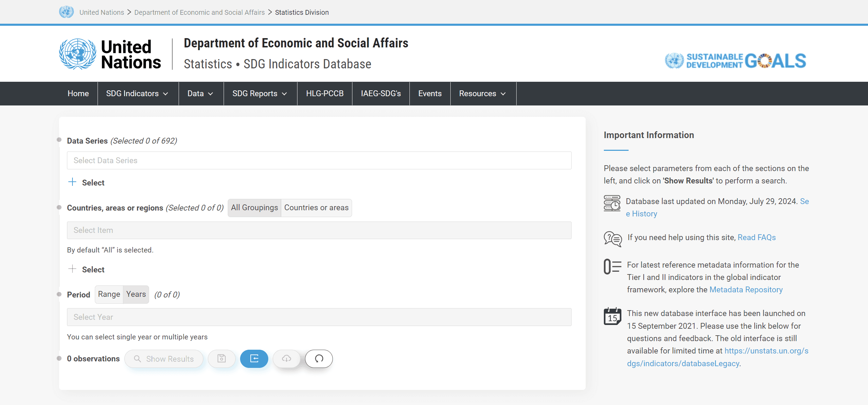Click the Select Data Series input field
Image resolution: width=868 pixels, height=405 pixels.
pos(319,160)
